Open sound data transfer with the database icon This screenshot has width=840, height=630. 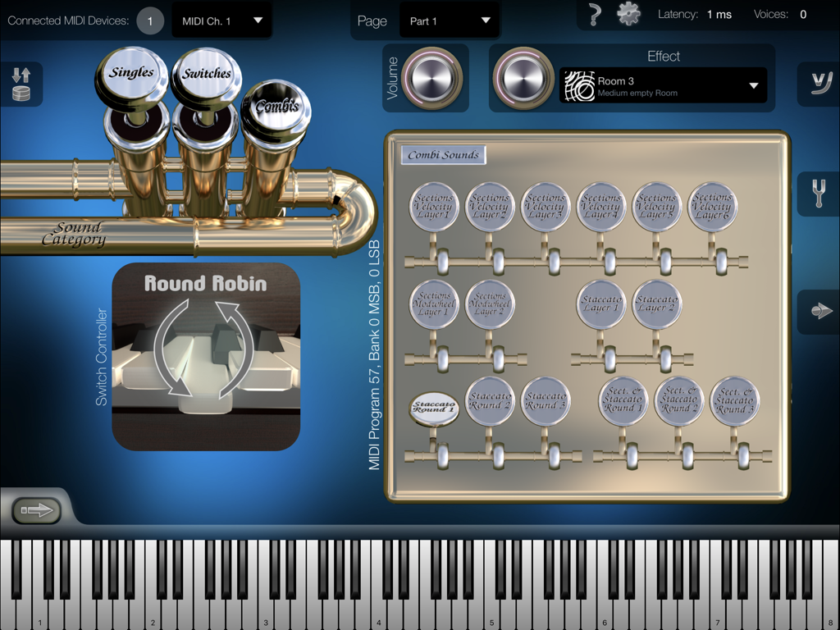[x=21, y=84]
